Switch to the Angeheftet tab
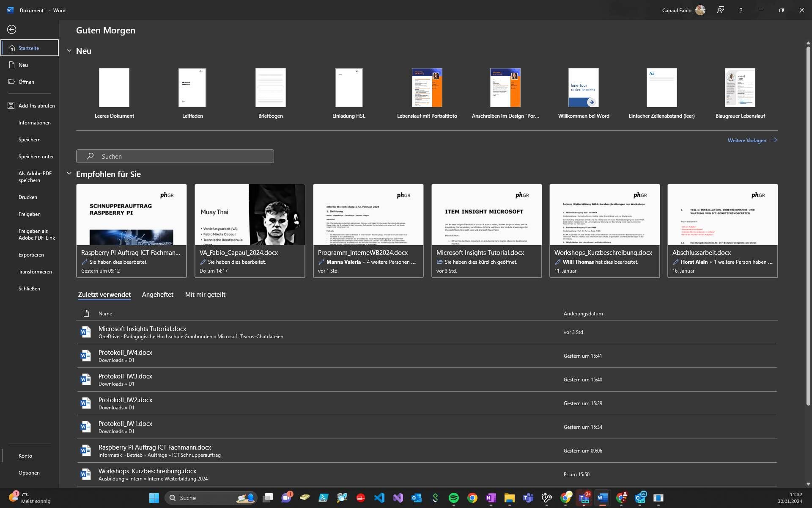This screenshot has height=508, width=812. [158, 295]
